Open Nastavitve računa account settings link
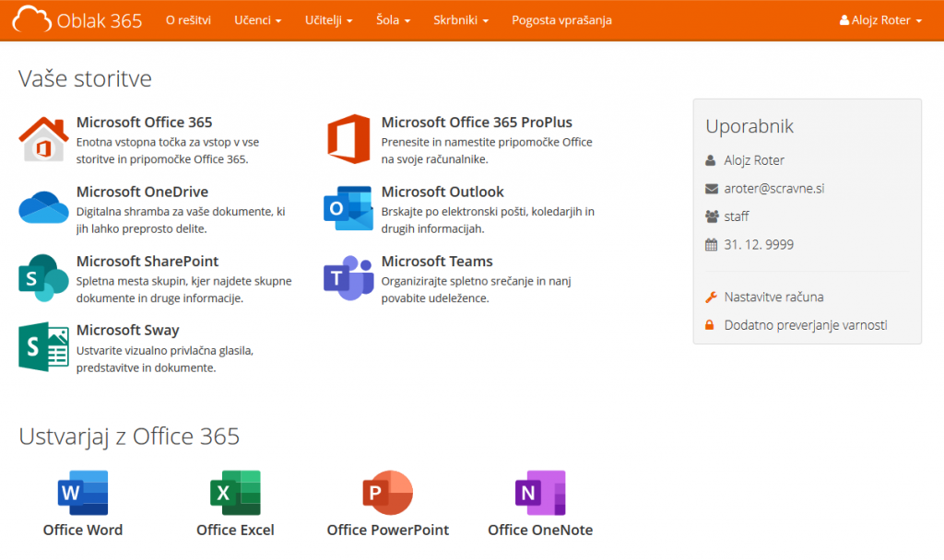The image size is (944, 560). [x=773, y=297]
